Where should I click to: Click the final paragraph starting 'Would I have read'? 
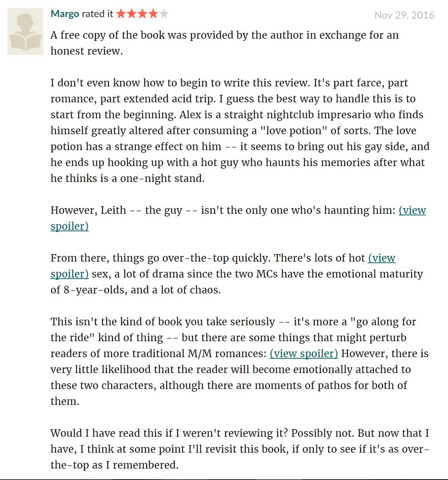(x=240, y=449)
